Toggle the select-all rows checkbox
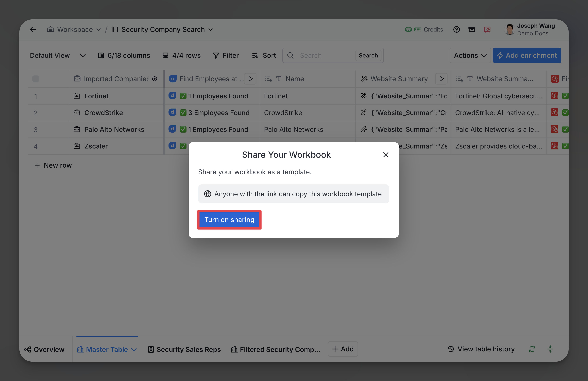 36,79
